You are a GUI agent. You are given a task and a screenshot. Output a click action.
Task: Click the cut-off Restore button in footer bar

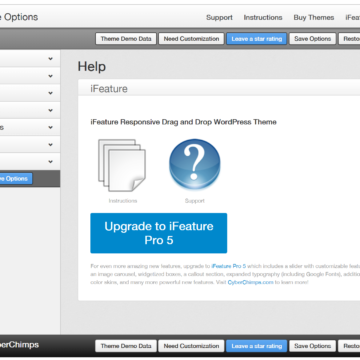tap(349, 346)
